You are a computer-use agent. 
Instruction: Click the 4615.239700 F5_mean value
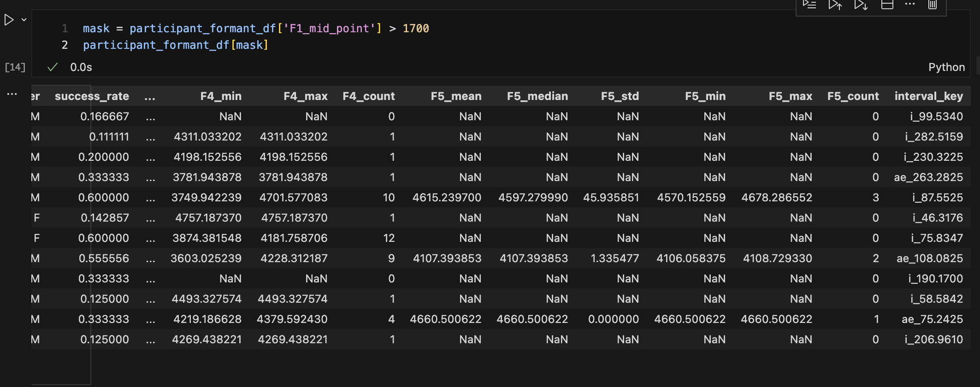pyautogui.click(x=447, y=198)
